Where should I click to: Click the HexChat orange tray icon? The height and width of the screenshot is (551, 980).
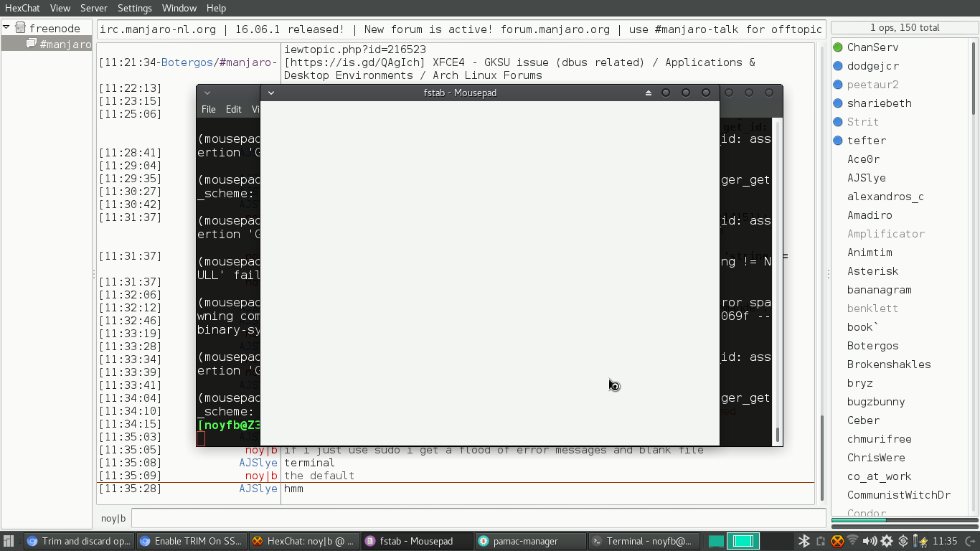[x=837, y=542]
